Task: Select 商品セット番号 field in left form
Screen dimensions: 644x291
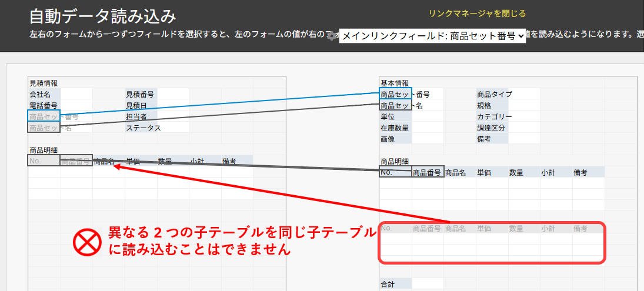Action: [44, 116]
